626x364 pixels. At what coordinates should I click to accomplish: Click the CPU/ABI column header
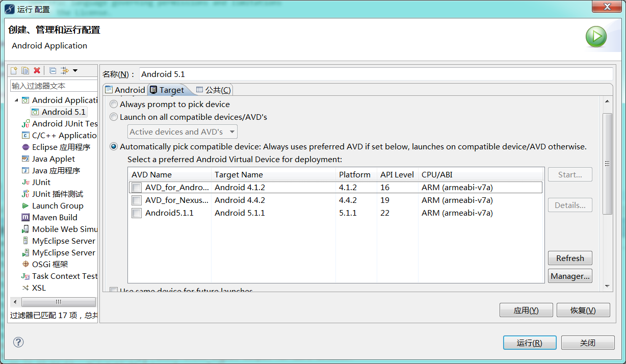coord(481,174)
